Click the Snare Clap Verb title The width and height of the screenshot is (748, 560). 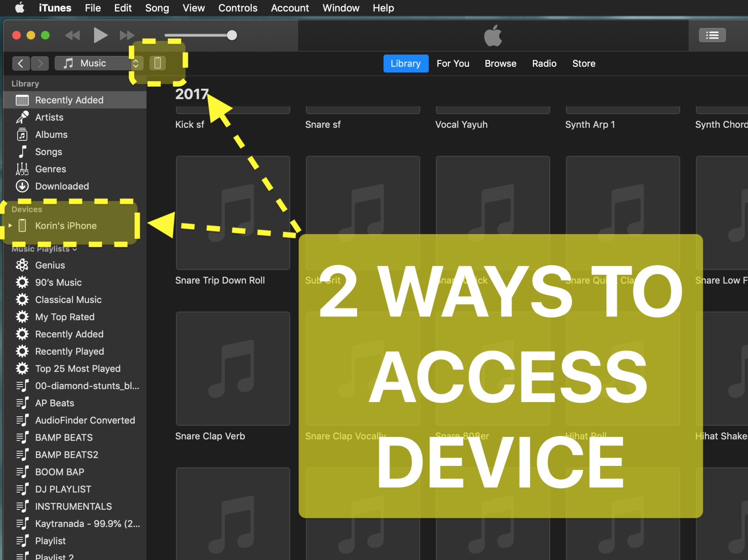tap(210, 436)
